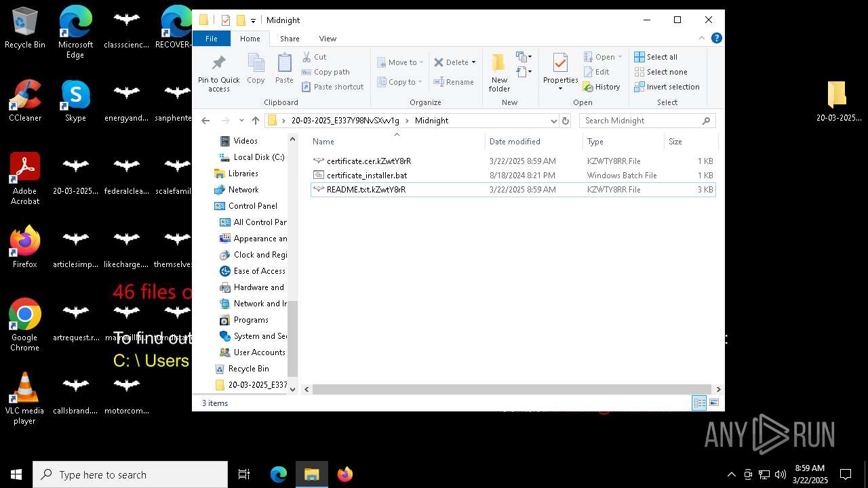This screenshot has width=868, height=488.
Task: Select CCleaner desktop icon
Action: pyautogui.click(x=25, y=100)
